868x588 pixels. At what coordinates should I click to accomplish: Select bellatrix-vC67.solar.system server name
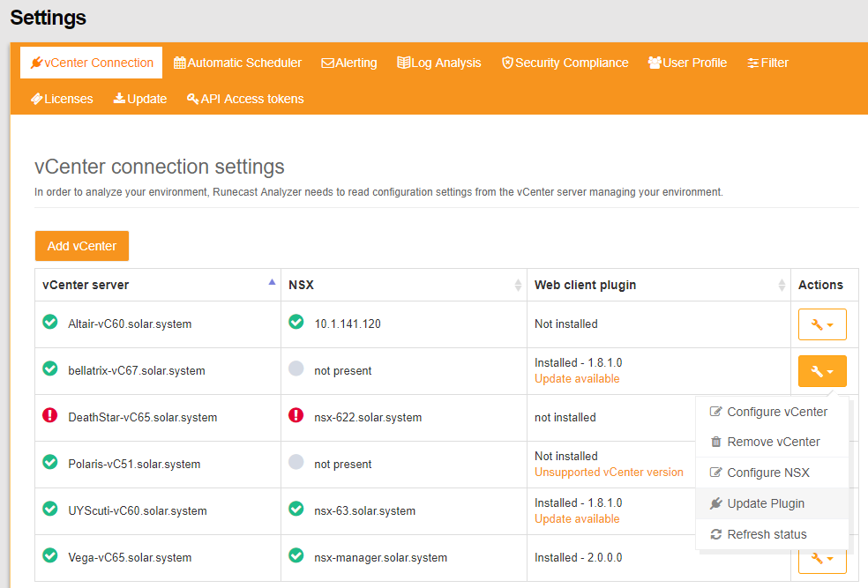point(136,370)
